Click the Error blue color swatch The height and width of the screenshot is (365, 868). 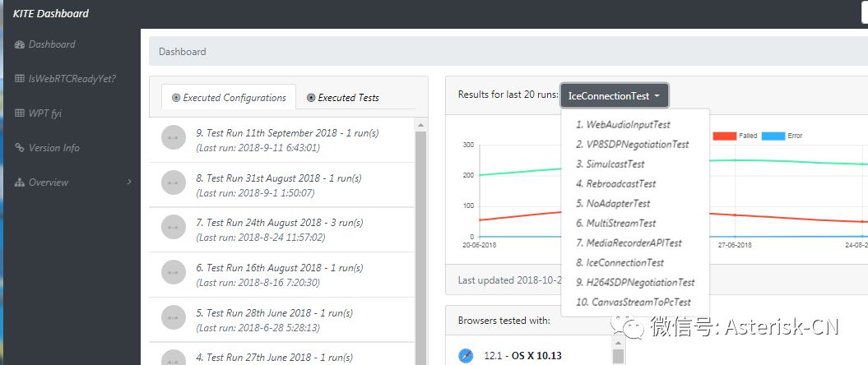(773, 136)
